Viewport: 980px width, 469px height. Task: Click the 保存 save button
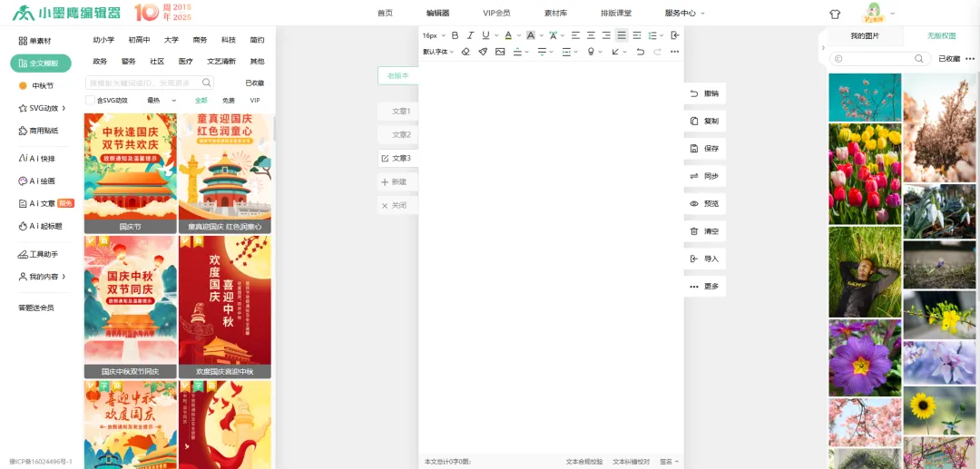(704, 148)
